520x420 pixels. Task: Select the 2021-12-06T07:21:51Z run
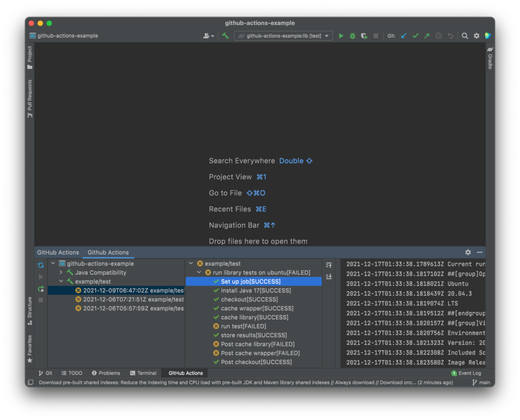116,299
